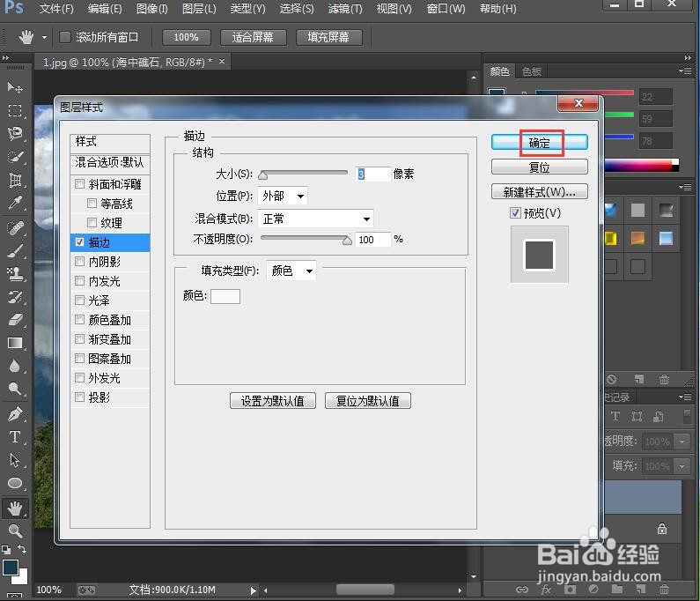Image resolution: width=700 pixels, height=601 pixels.
Task: Open the 文件 menu
Action: coord(56,9)
